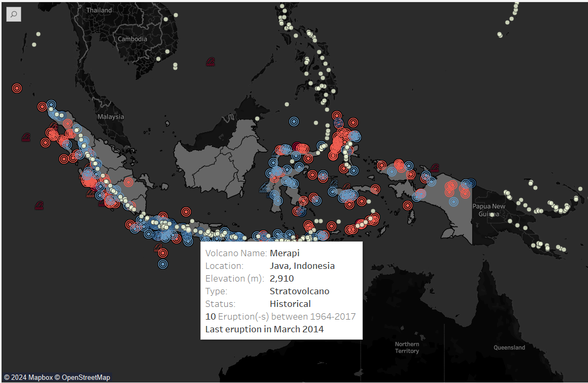This screenshot has width=588, height=383.
Task: Select tsunami wave icon east of Cambodia
Action: pos(210,62)
